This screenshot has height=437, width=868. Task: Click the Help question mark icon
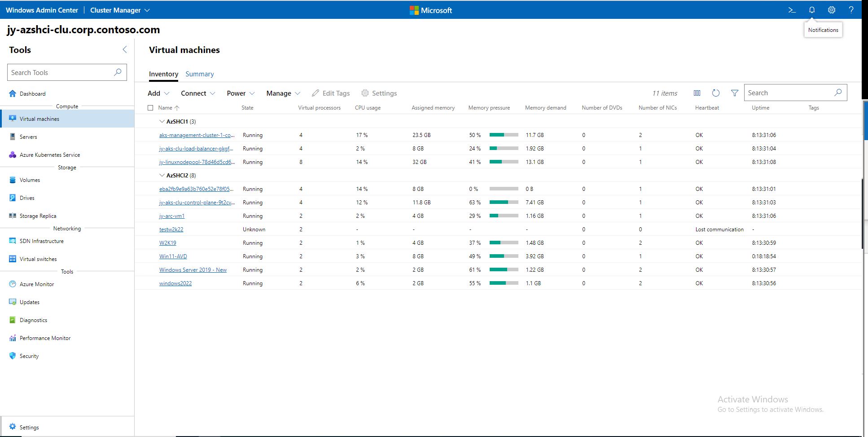(851, 10)
